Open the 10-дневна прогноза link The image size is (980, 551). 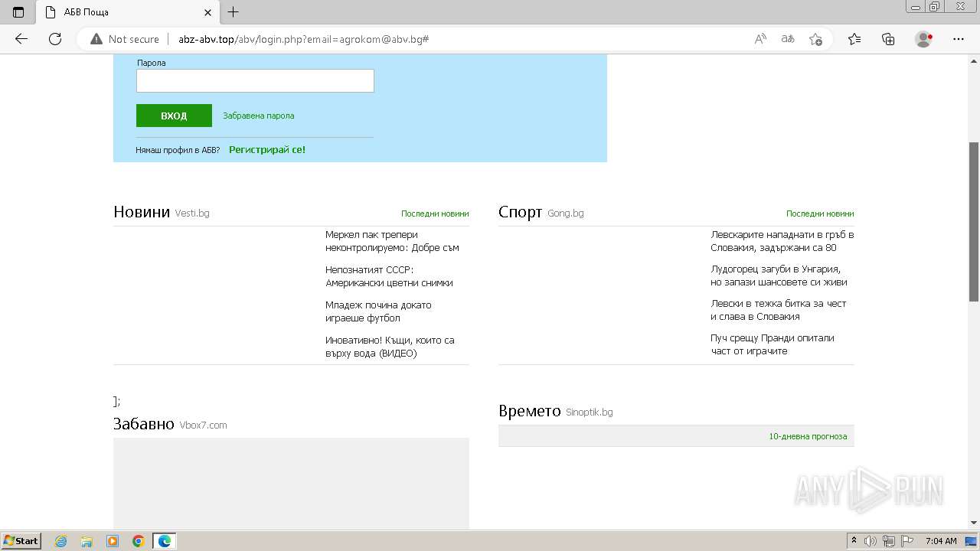[808, 436]
